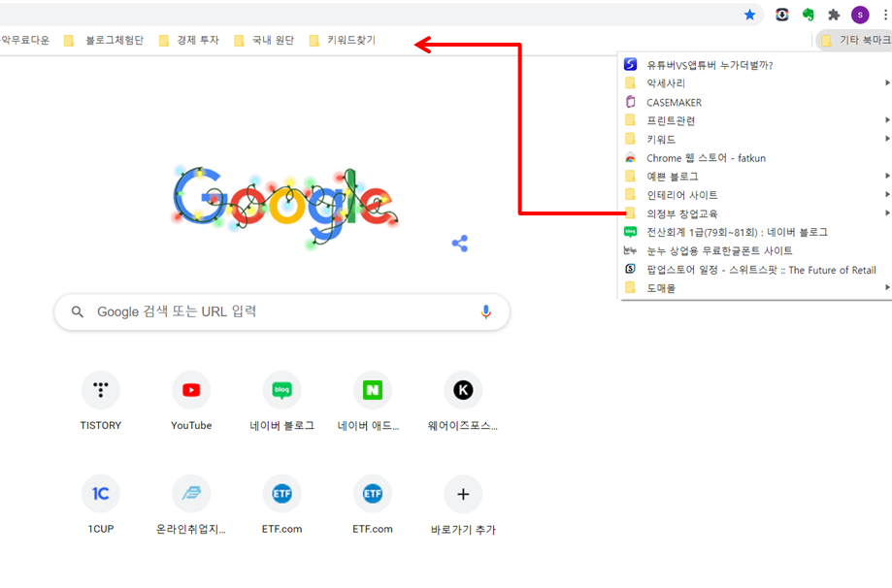Start voice search with the microphone
This screenshot has width=892, height=588.
pyautogui.click(x=486, y=311)
